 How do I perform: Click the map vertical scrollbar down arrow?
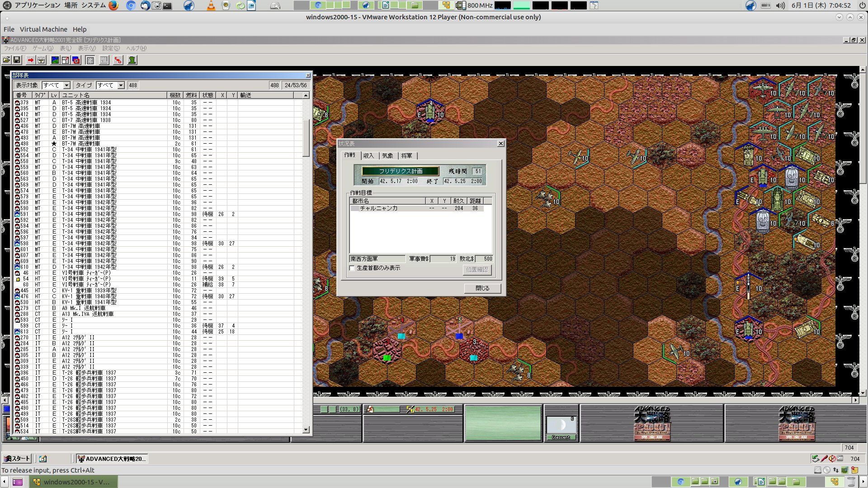(863, 393)
